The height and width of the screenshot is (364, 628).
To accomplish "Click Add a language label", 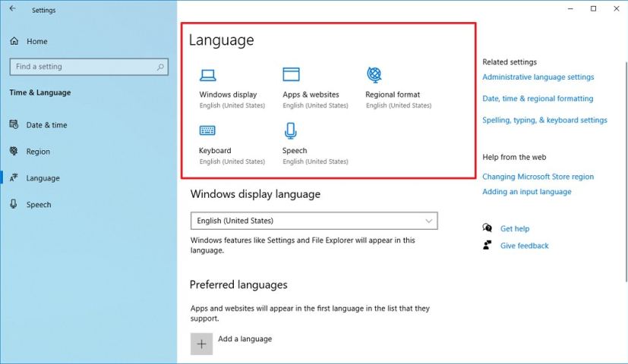I will [x=245, y=339].
